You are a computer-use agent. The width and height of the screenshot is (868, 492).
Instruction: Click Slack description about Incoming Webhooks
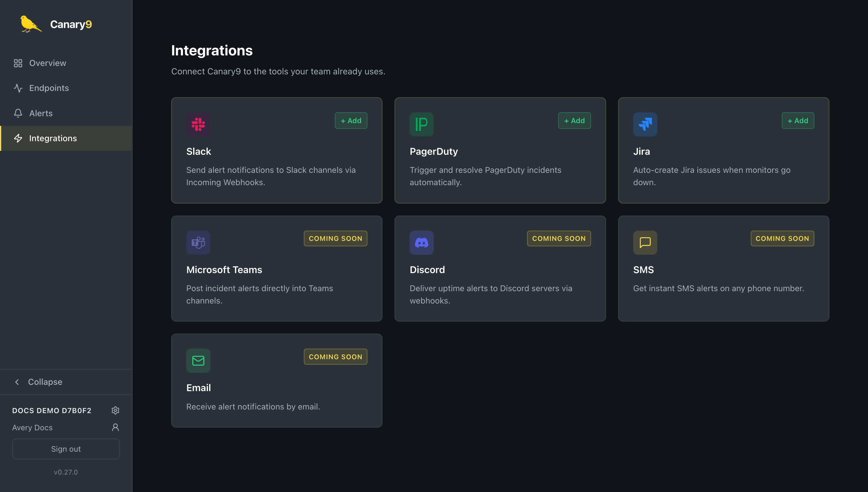click(271, 176)
